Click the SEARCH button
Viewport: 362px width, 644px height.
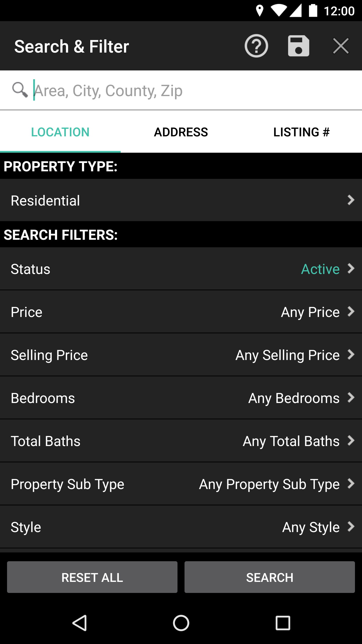point(270,577)
